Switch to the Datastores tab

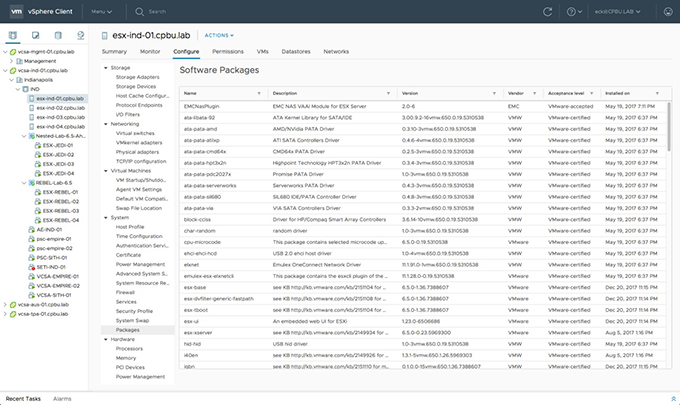click(296, 52)
